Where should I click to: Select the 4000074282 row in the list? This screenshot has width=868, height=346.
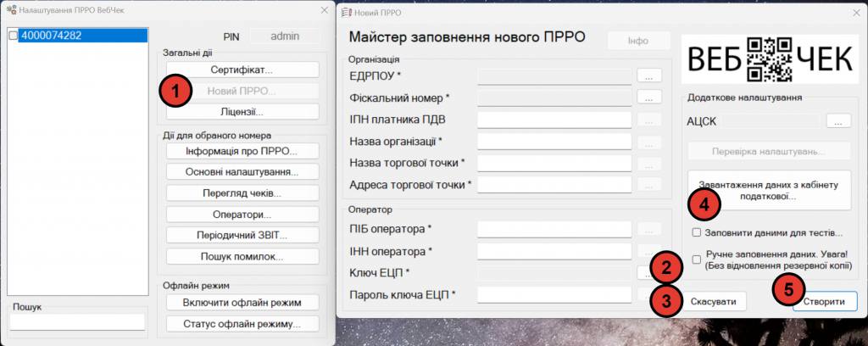point(83,36)
